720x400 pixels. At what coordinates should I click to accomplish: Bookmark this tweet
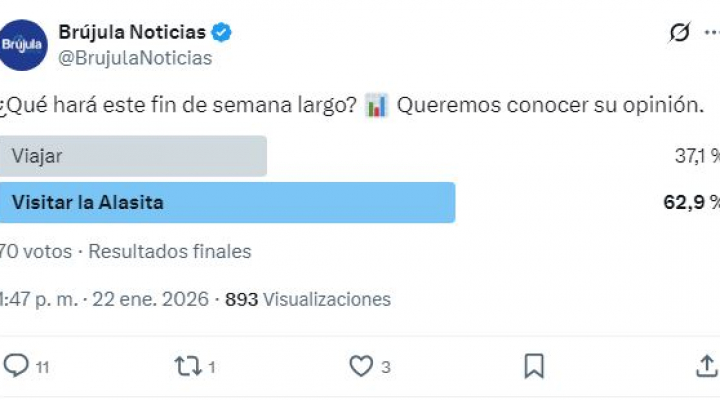tap(534, 366)
